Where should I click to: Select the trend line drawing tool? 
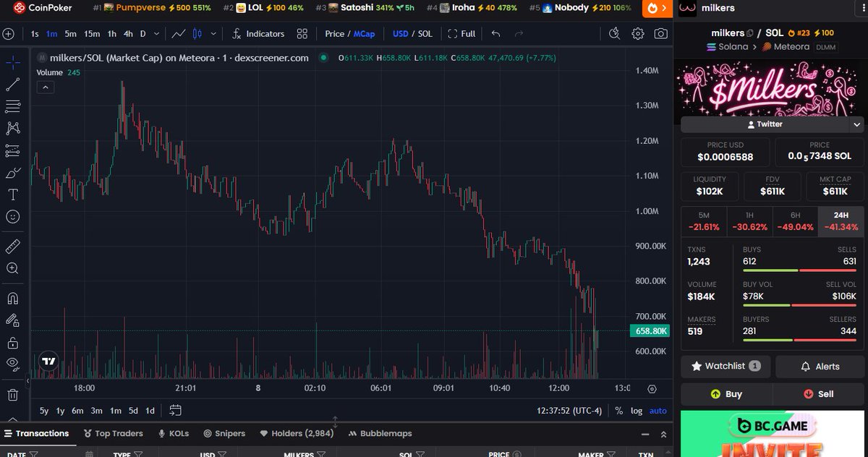point(12,85)
